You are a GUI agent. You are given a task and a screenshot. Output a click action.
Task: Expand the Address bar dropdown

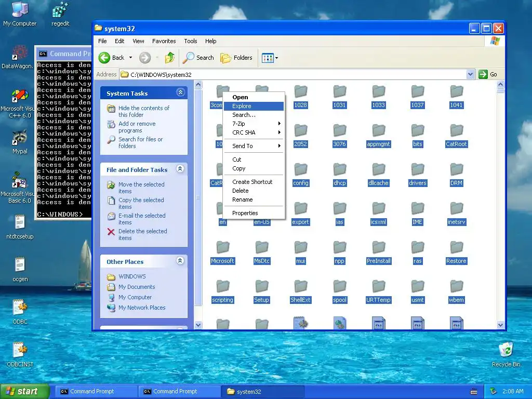[x=470, y=74]
